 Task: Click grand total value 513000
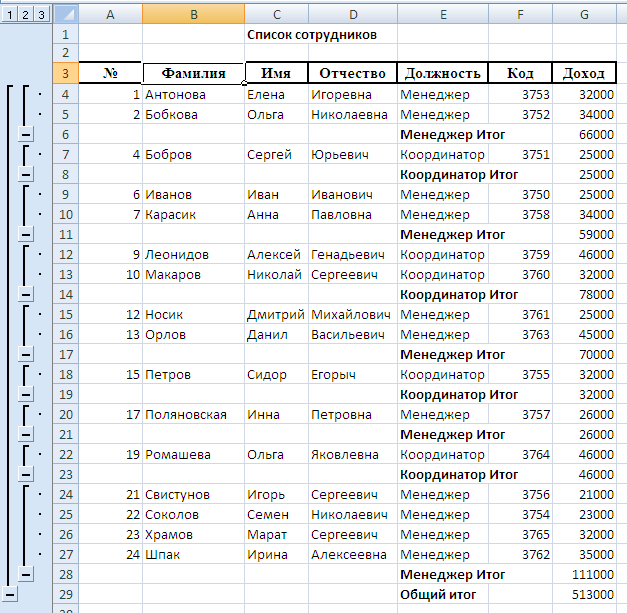click(x=584, y=595)
